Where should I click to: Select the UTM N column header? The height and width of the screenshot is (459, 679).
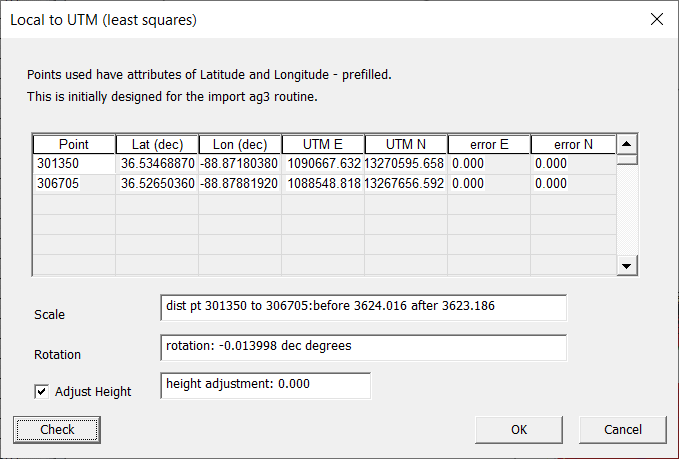pyautogui.click(x=406, y=144)
